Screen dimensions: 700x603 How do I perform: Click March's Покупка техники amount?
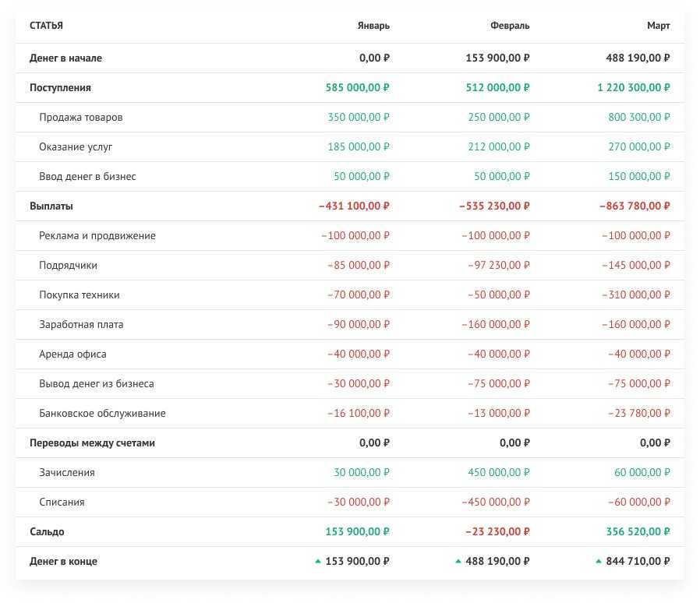(636, 295)
